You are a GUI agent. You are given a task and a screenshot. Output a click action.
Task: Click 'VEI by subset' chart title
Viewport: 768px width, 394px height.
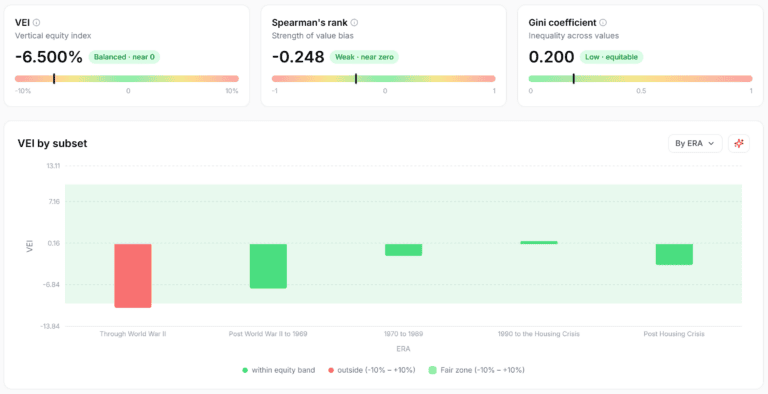[x=52, y=144]
